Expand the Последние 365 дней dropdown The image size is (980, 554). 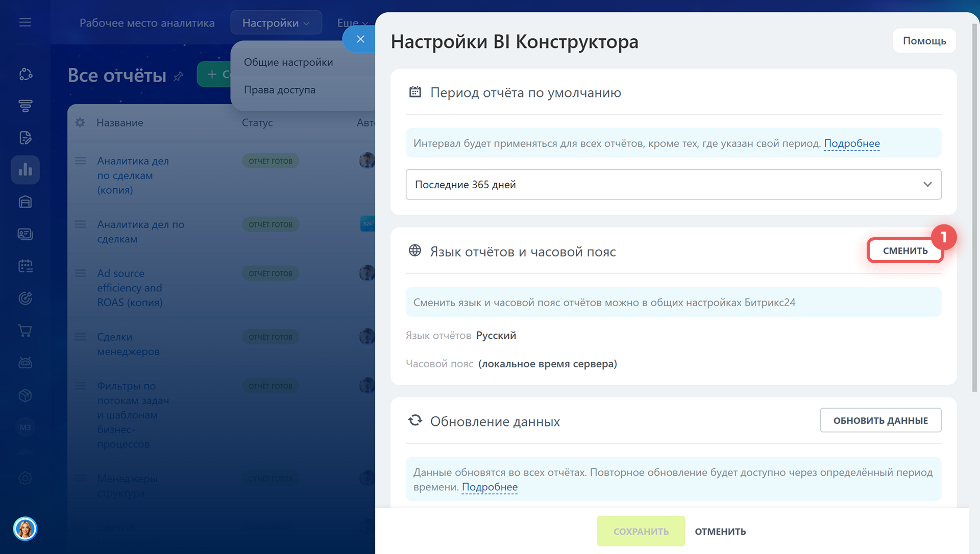[x=673, y=185]
